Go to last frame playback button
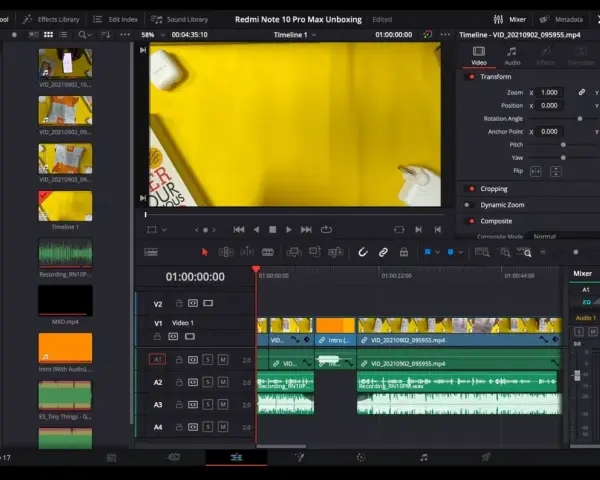Image resolution: width=600 pixels, height=480 pixels. coord(306,230)
